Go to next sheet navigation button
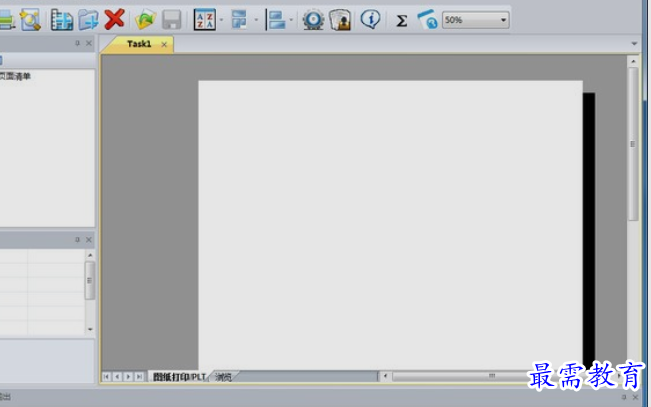This screenshot has height=407, width=651. pyautogui.click(x=128, y=377)
